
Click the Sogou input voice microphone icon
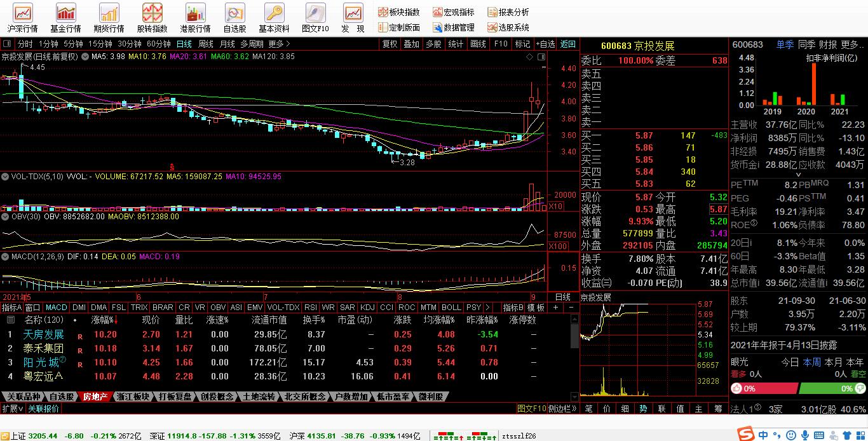tap(805, 435)
